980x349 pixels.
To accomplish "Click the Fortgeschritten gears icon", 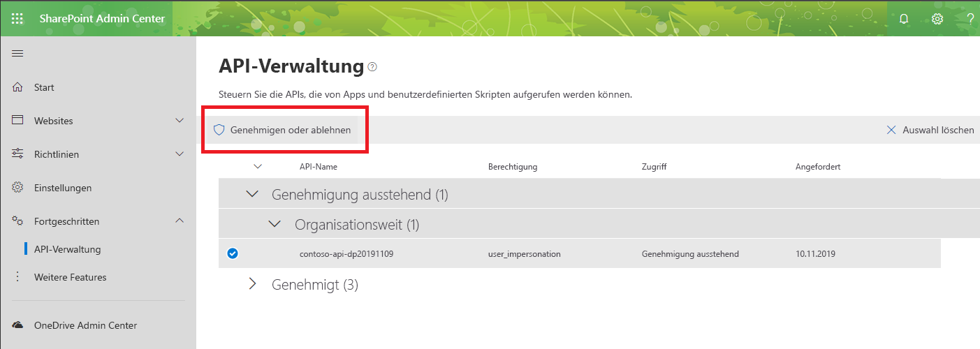I will pyautogui.click(x=18, y=221).
